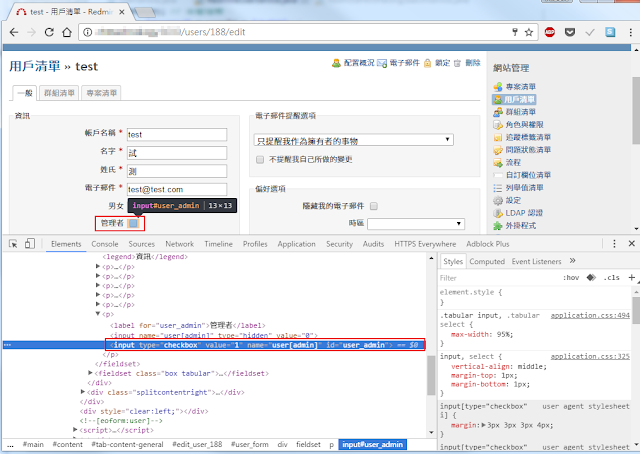Open the Event Listeners tab

[x=536, y=261]
